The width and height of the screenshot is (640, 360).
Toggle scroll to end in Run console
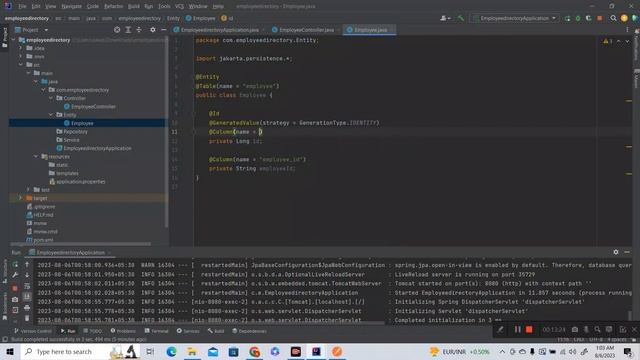[27, 297]
